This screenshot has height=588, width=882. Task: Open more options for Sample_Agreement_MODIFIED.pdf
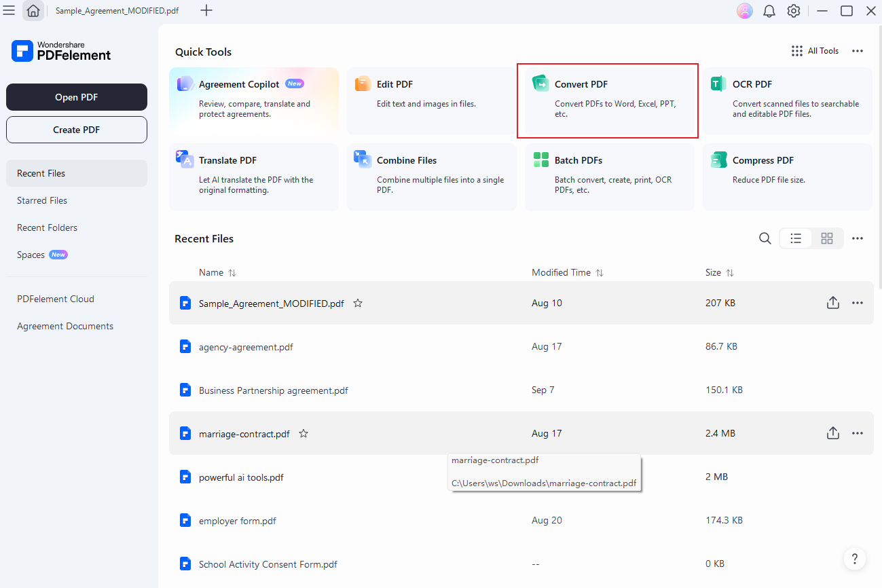[x=858, y=303]
